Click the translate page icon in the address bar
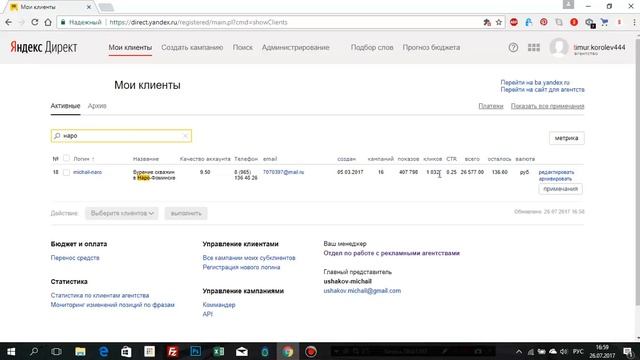Screen dimensions: 640x360 pyautogui.click(x=487, y=22)
